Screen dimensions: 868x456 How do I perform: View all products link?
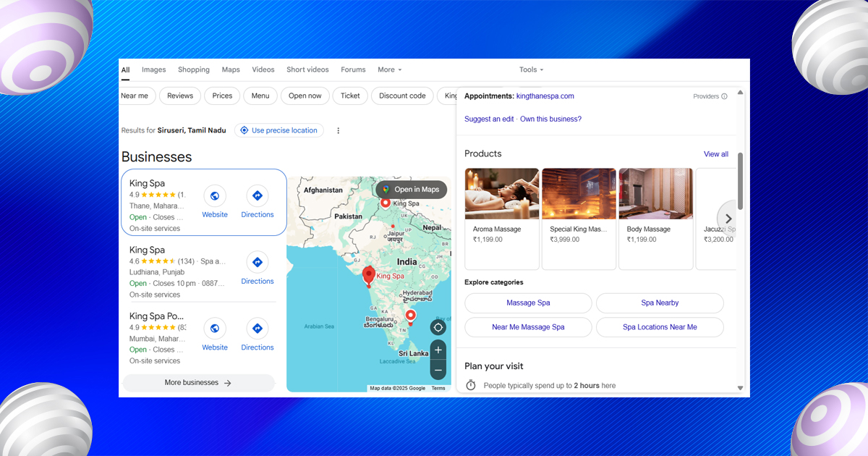716,154
